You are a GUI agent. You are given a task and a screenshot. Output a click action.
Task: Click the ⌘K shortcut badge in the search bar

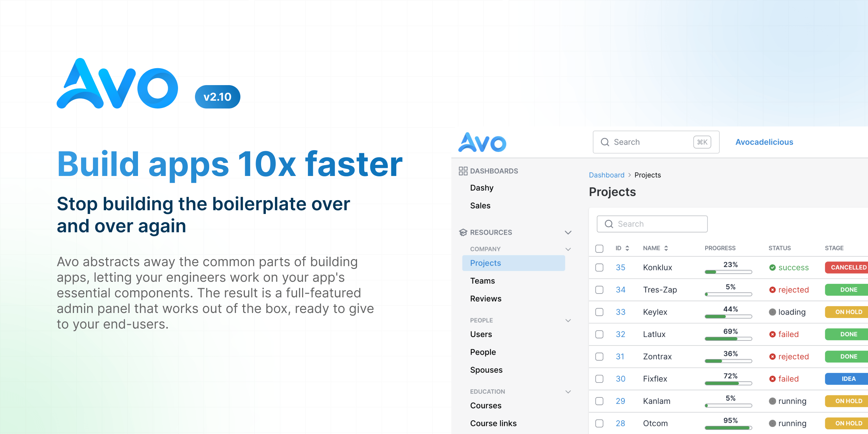(x=702, y=142)
